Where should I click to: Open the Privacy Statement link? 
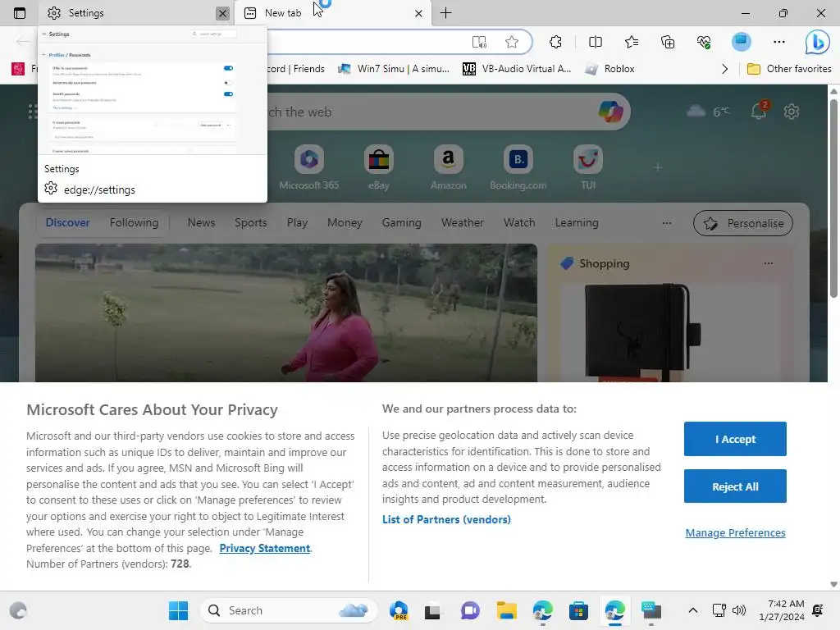(265, 548)
